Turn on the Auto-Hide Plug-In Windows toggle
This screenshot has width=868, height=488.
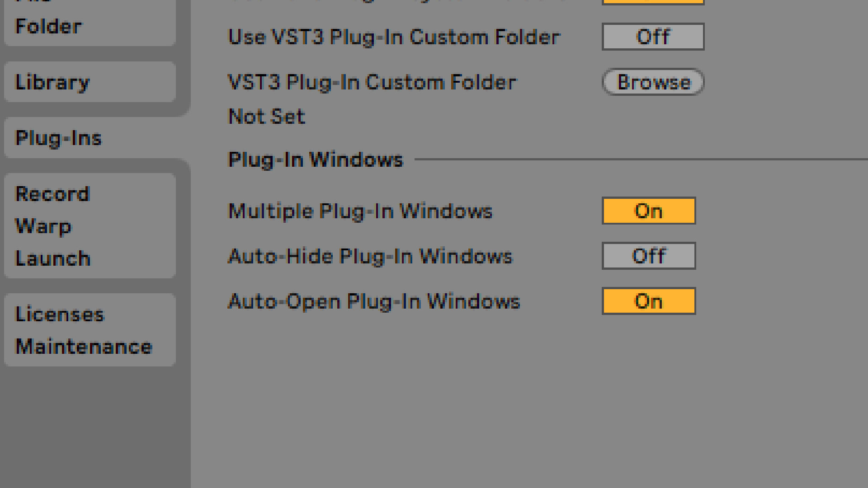(648, 256)
